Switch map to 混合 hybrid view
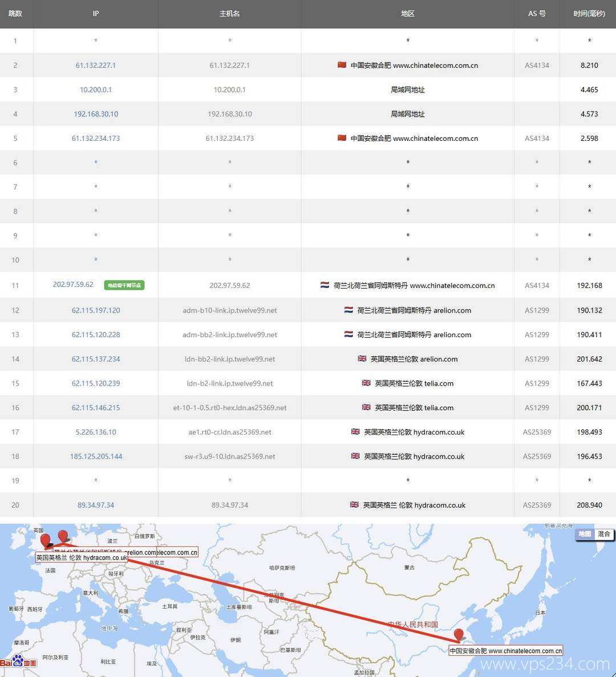This screenshot has height=677, width=616. pos(603,534)
